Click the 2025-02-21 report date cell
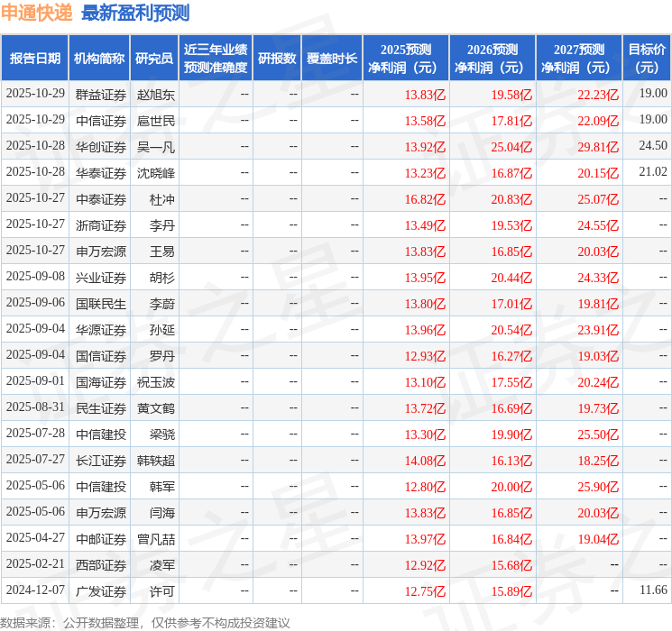 coord(35,564)
